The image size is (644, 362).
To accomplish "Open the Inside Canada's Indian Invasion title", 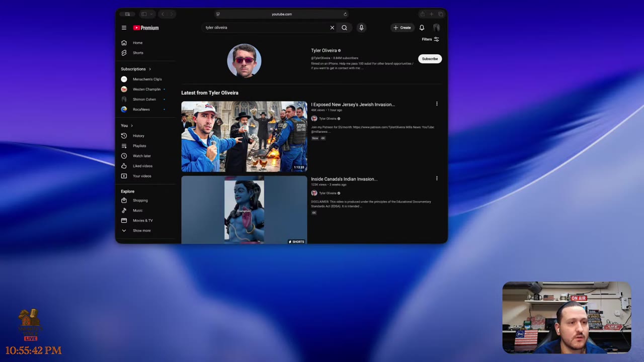I will [344, 179].
